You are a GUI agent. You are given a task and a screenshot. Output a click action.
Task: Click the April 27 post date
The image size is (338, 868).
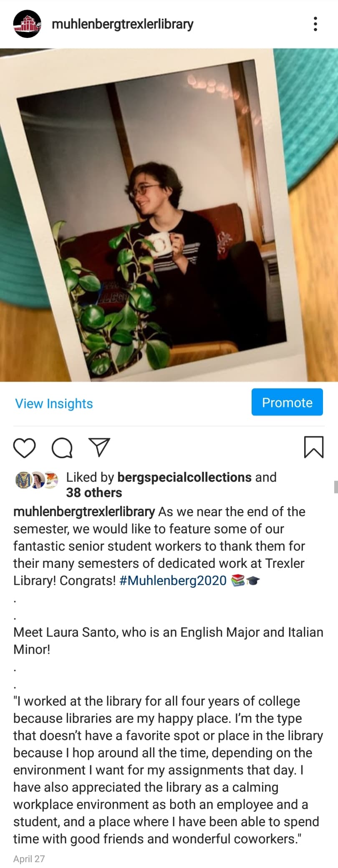coord(29,859)
